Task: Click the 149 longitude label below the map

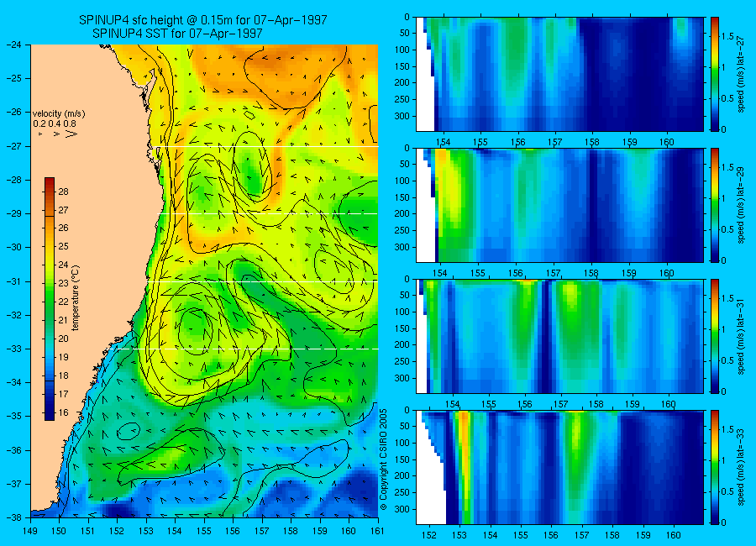Action: [x=30, y=531]
